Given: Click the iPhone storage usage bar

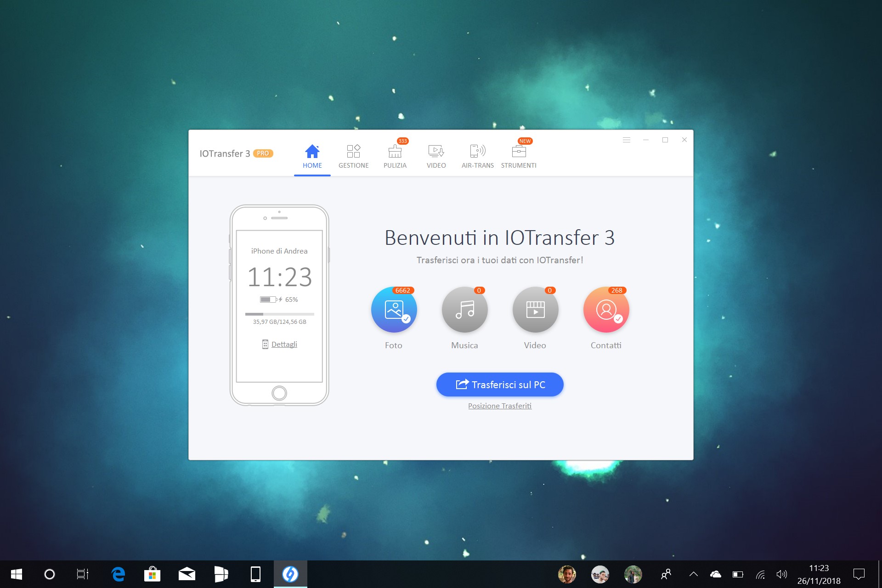Looking at the screenshot, I should tap(280, 314).
